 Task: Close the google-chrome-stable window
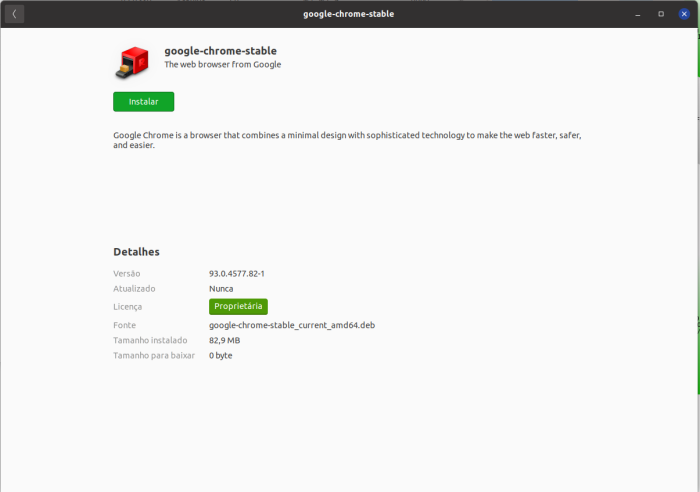684,14
